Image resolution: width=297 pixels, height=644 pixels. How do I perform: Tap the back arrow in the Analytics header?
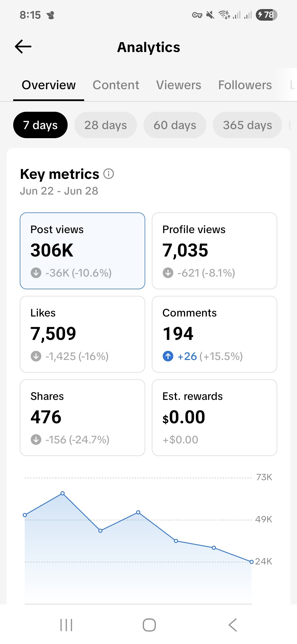coord(23,47)
